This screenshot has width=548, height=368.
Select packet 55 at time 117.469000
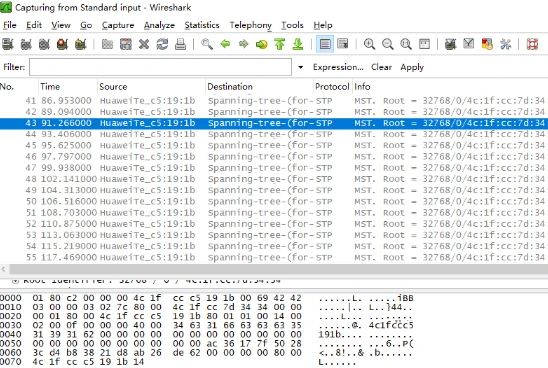274,257
